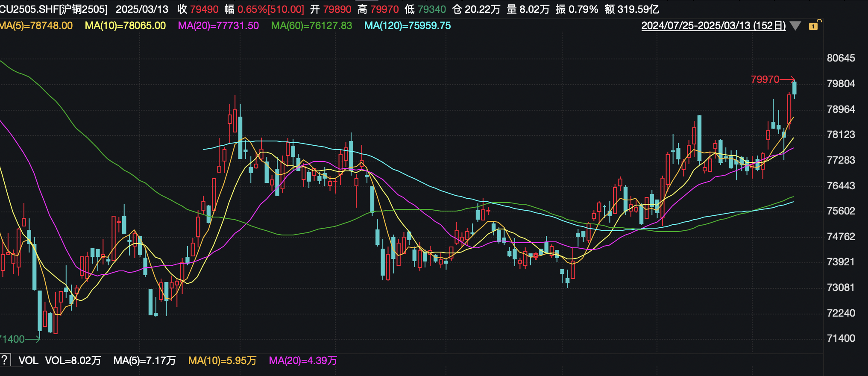Viewport: 868px width, 376px height.
Task: Click the orange MA(5)=78748.00 legend
Action: pyautogui.click(x=36, y=26)
